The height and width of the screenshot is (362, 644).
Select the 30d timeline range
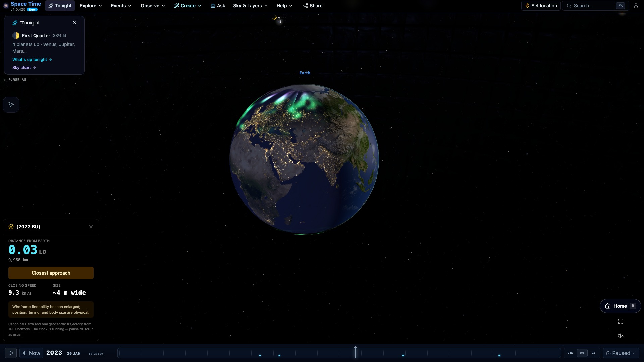(x=582, y=353)
